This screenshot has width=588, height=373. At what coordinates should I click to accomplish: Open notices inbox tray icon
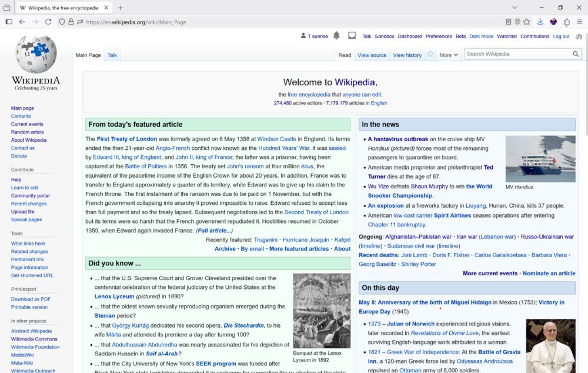tap(352, 36)
